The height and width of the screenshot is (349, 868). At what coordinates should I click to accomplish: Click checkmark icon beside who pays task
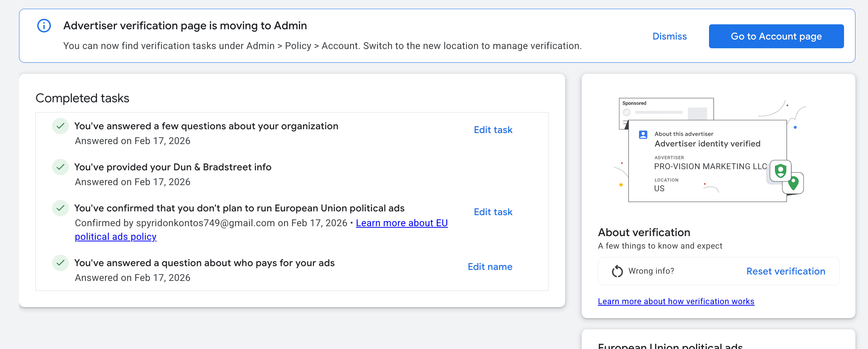[60, 263]
